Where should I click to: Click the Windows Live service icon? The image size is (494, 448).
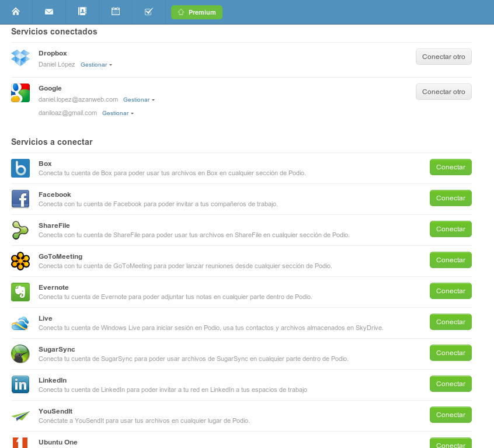tap(20, 323)
